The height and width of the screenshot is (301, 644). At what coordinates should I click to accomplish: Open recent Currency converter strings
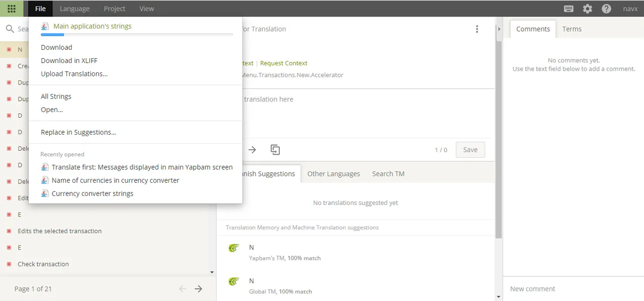pos(93,193)
